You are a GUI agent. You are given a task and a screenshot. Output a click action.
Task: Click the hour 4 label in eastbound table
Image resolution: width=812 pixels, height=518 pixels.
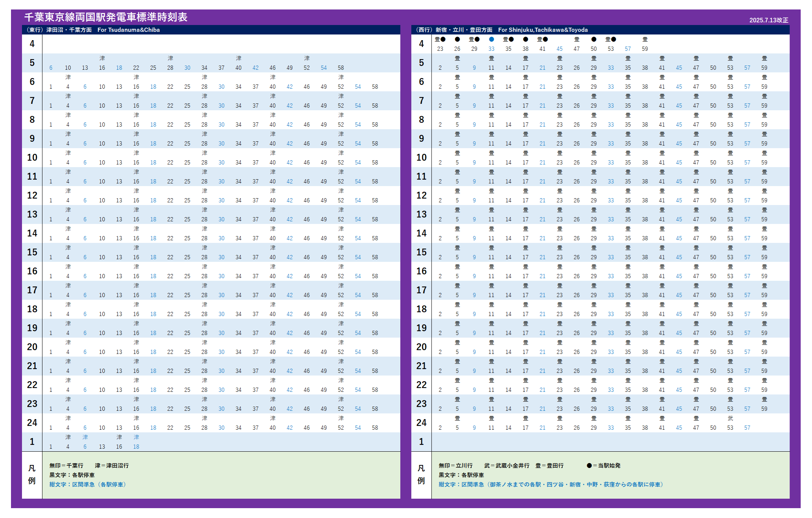32,44
